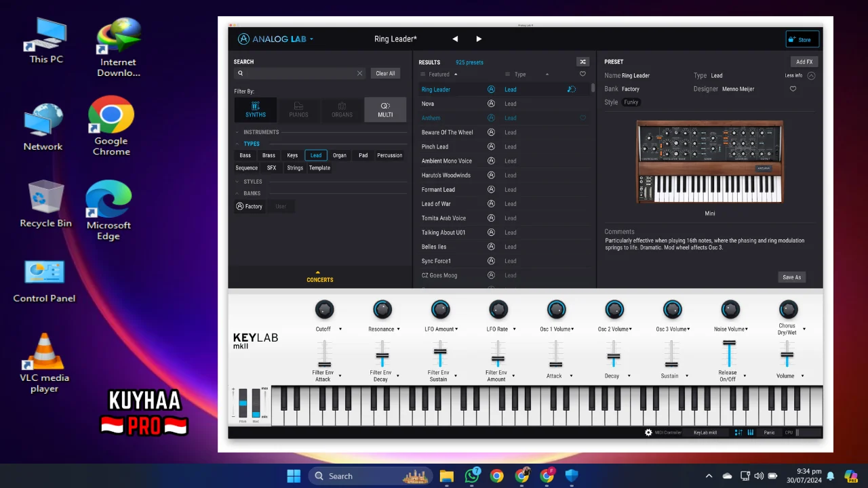Viewport: 868px width, 488px height.
Task: Open the Analog Lab main menu dropdown
Action: click(311, 39)
